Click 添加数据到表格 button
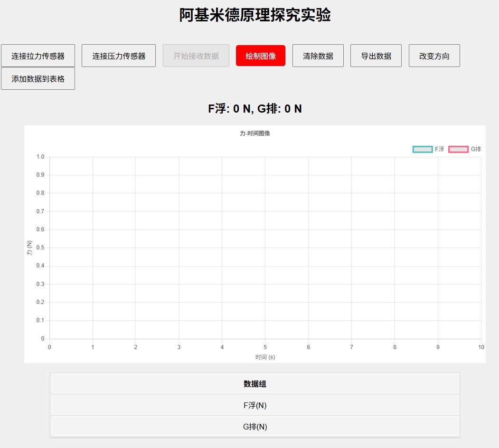The width and height of the screenshot is (499, 448). pos(38,78)
